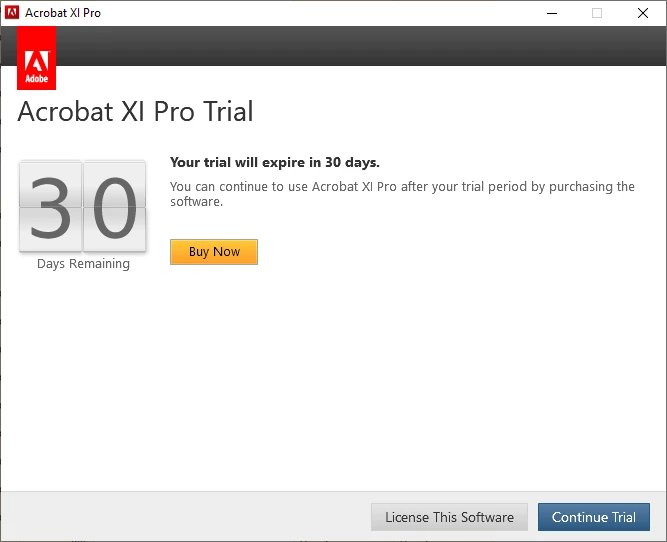
Task: Close the Acrobat XI Pro dialog
Action: pos(643,13)
